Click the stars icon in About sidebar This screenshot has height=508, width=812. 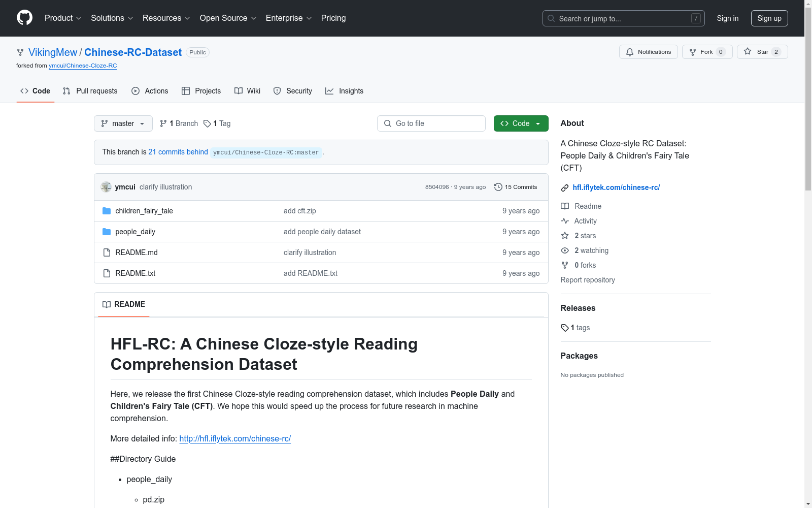click(565, 236)
